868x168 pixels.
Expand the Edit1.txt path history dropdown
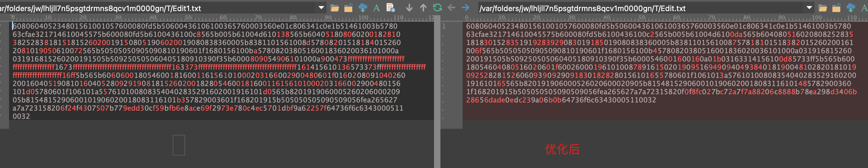(x=321, y=8)
